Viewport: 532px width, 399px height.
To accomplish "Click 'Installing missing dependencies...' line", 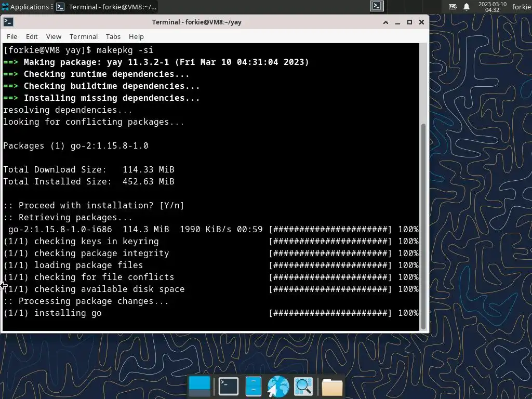I will [101, 98].
